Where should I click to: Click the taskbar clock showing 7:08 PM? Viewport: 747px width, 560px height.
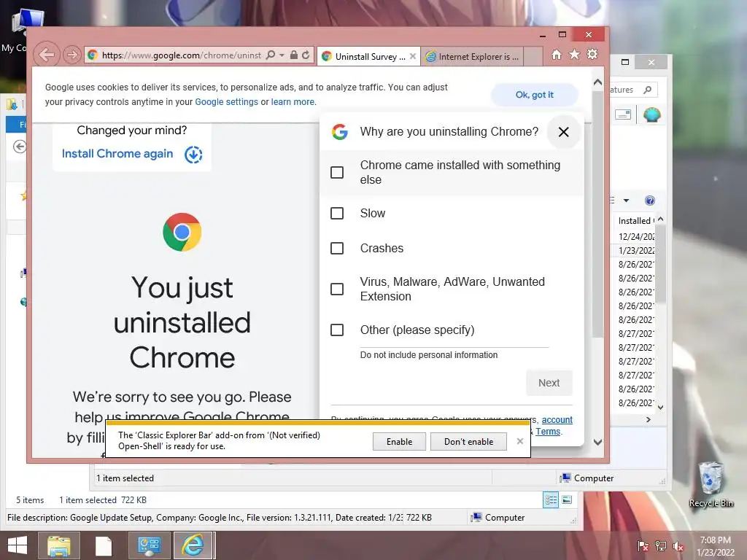click(x=715, y=546)
